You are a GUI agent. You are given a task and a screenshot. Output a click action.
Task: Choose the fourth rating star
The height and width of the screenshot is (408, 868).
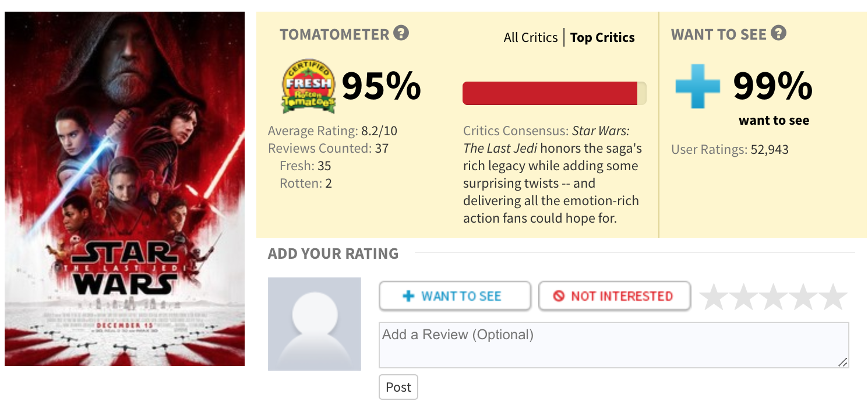[803, 297]
